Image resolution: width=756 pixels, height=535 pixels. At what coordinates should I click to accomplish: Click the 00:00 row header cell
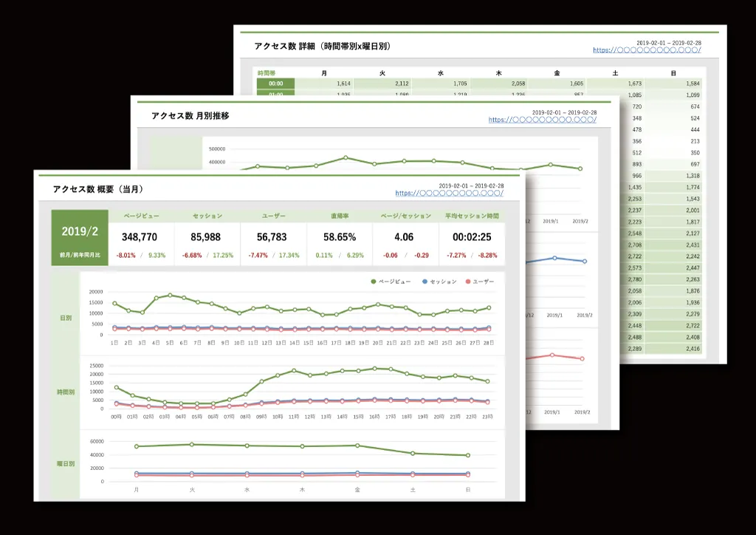click(x=275, y=84)
